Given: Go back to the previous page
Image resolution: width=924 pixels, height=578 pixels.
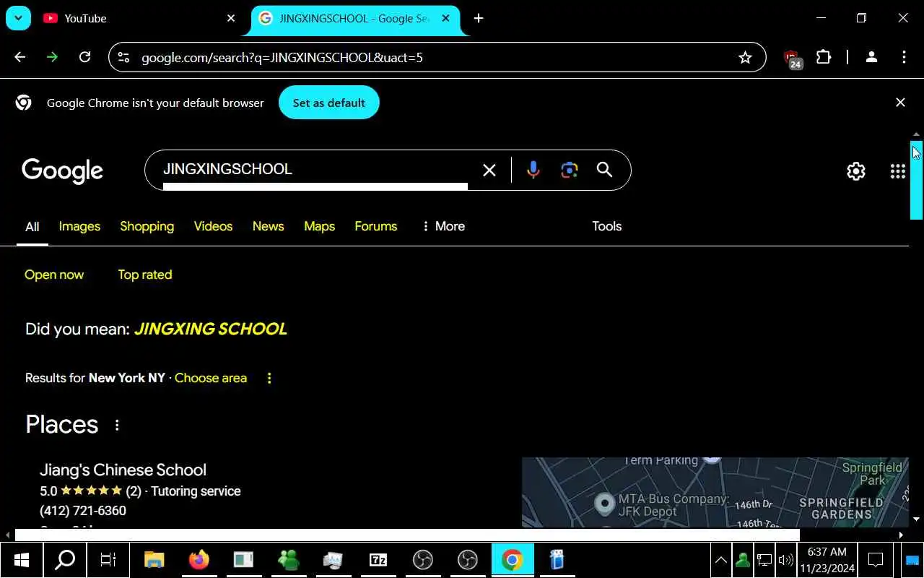Looking at the screenshot, I should tap(19, 57).
